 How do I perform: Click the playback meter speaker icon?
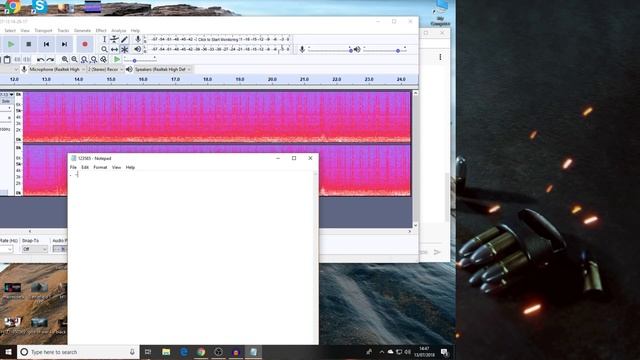click(x=138, y=49)
